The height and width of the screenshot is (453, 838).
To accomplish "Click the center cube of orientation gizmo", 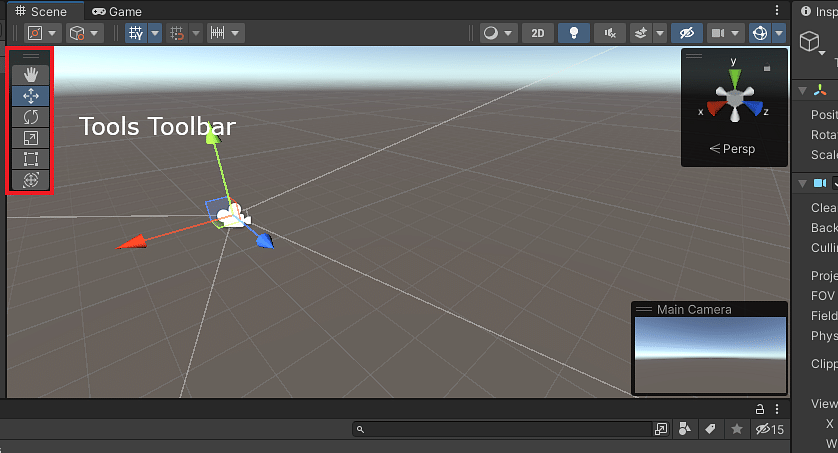I will pos(735,98).
